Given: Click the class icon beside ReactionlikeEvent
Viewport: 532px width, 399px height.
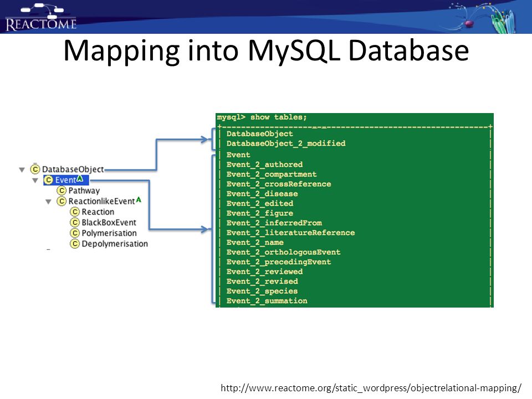Looking at the screenshot, I should click(x=62, y=201).
